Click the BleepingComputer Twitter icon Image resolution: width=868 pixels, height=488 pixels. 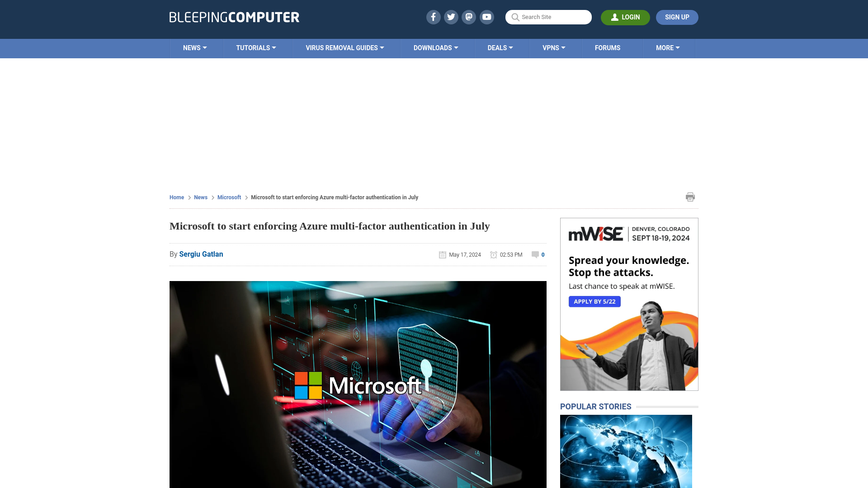tap(451, 17)
